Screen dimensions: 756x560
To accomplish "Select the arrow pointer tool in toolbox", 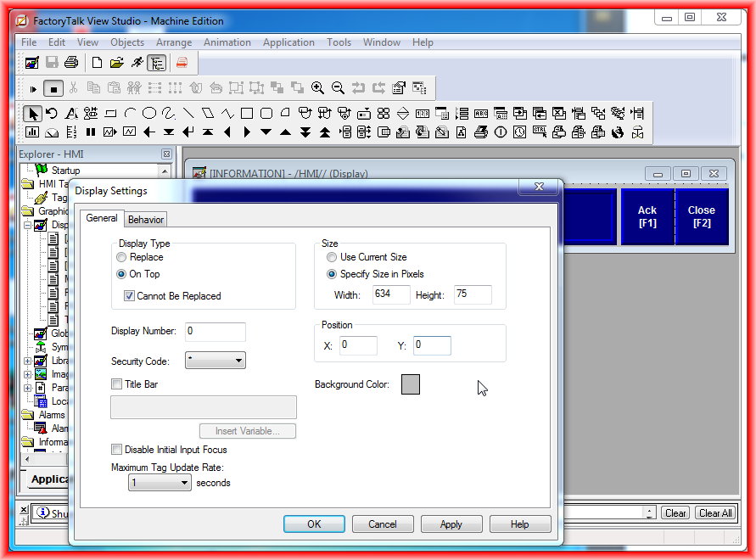I will 32,113.
